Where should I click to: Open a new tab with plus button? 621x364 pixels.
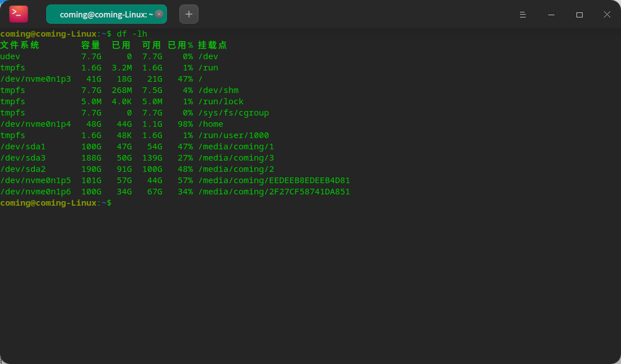coord(189,14)
